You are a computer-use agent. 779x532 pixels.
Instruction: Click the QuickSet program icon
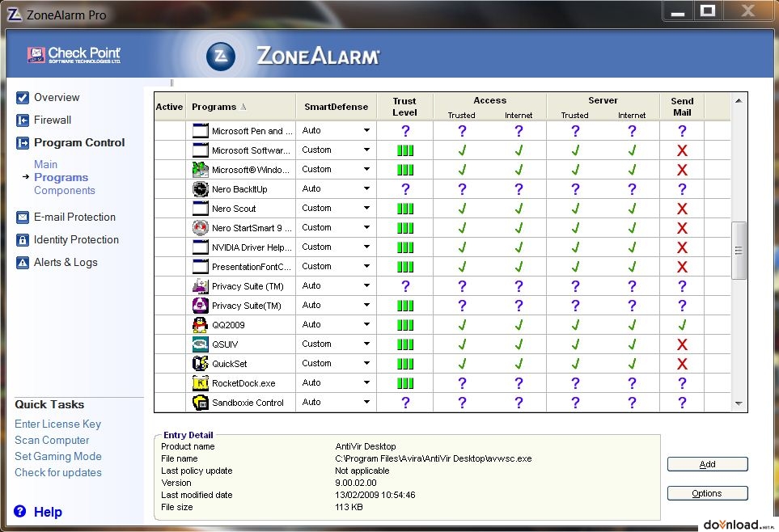[201, 363]
